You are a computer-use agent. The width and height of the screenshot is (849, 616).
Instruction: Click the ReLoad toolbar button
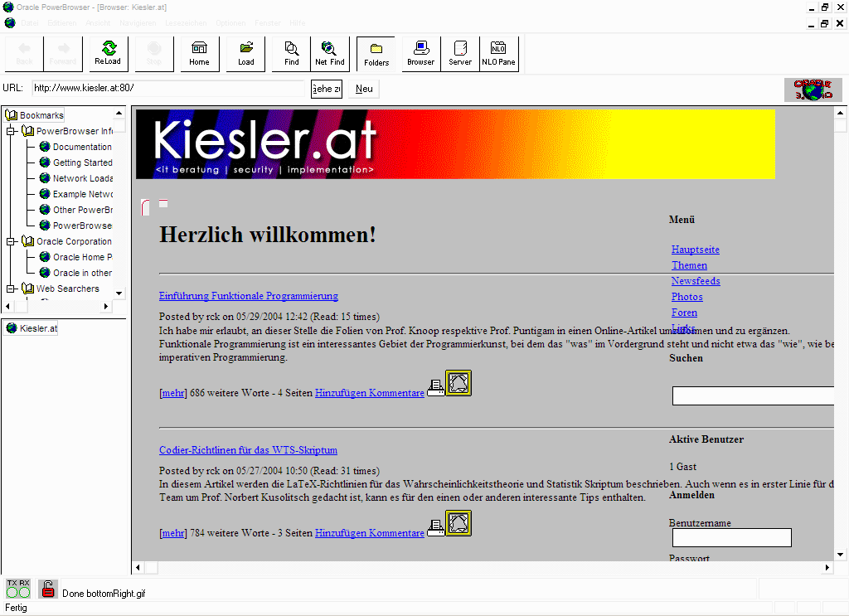click(108, 54)
